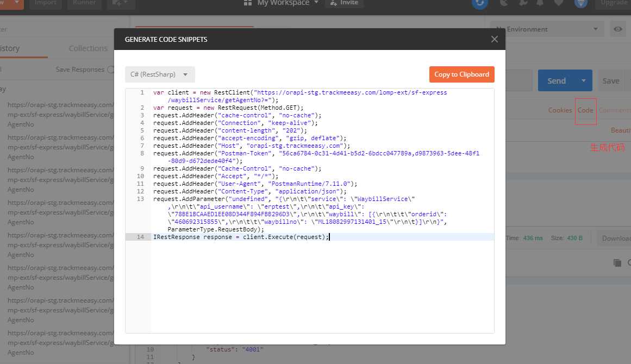The image size is (631, 364).
Task: Click the IRestResponse response line
Action: coord(241,237)
